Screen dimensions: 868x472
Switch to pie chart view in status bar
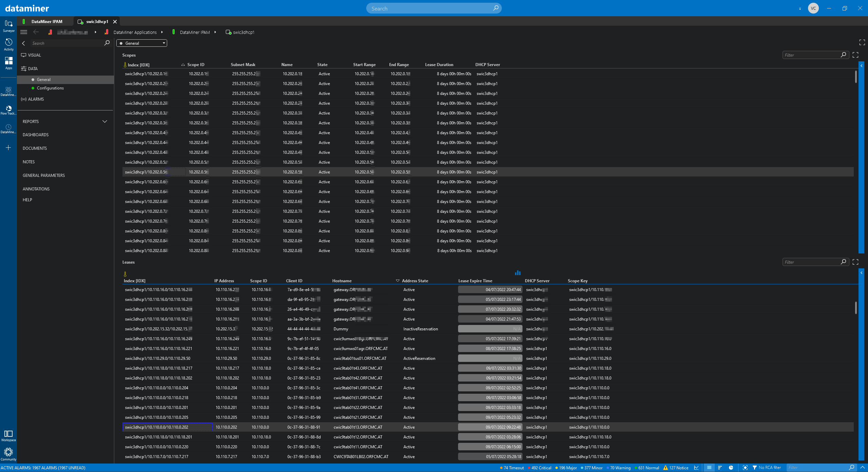pos(731,468)
